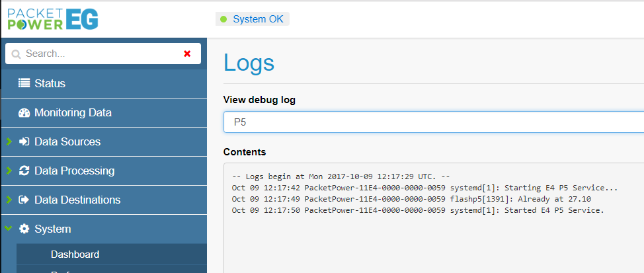Screen dimensions: 644x273
Task: Focus the Search input field
Action: pos(99,54)
